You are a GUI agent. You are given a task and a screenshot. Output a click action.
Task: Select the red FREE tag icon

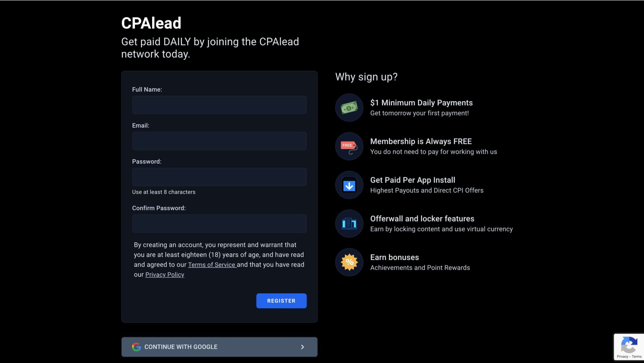click(x=349, y=146)
